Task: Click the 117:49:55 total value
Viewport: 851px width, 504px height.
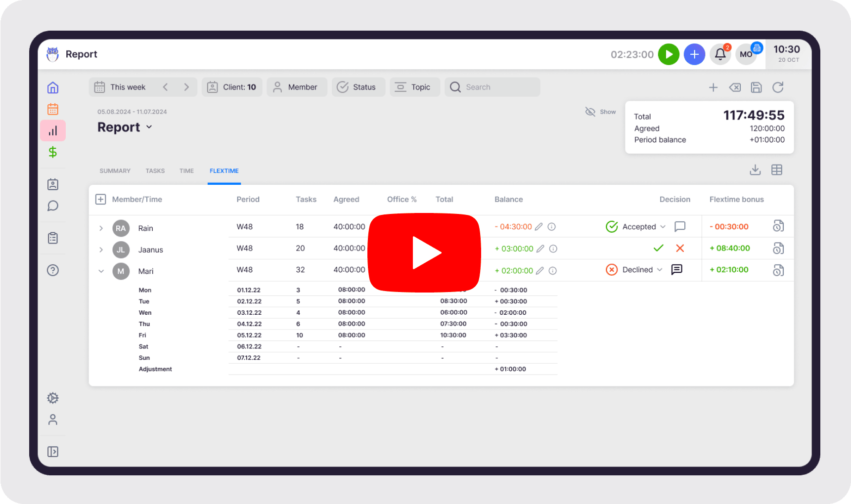Action: (754, 115)
